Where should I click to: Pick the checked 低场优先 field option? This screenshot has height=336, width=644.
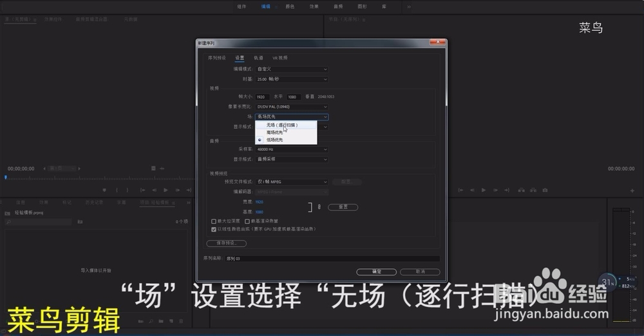pos(287,140)
